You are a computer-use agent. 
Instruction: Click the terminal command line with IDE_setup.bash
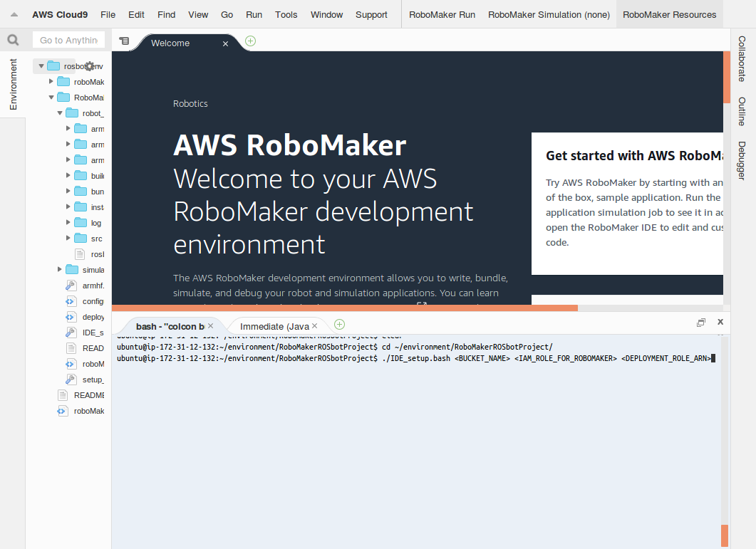tap(415, 358)
